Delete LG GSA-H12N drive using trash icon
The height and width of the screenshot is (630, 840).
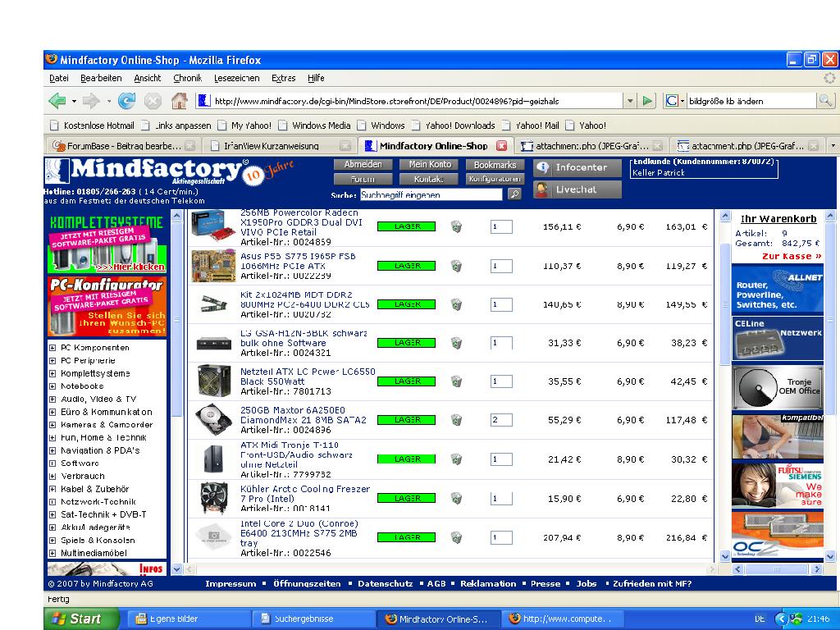click(456, 343)
